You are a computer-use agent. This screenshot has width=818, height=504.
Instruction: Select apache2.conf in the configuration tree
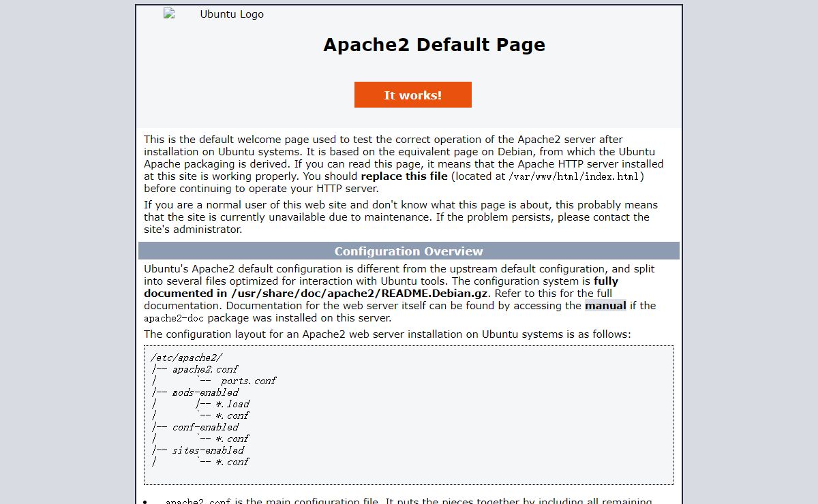[204, 369]
